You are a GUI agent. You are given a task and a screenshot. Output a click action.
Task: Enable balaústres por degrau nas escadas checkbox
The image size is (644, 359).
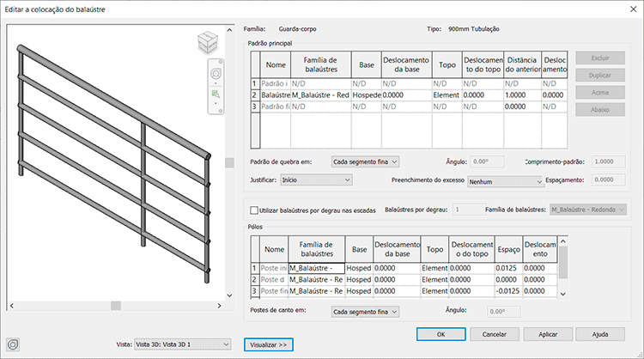pos(254,210)
